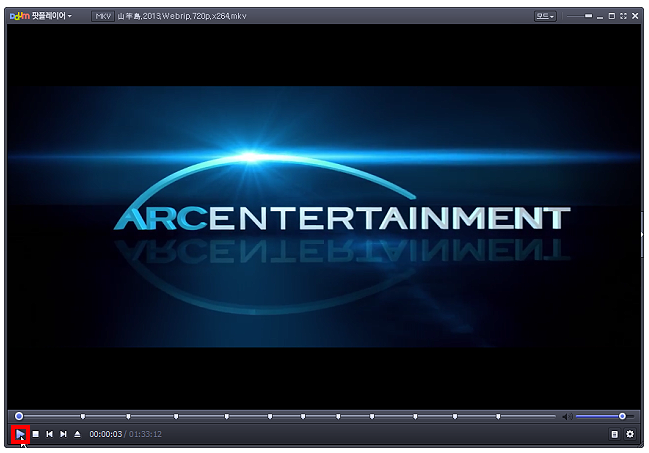Jump to the first chapter marker
The height and width of the screenshot is (453, 649).
tap(83, 416)
